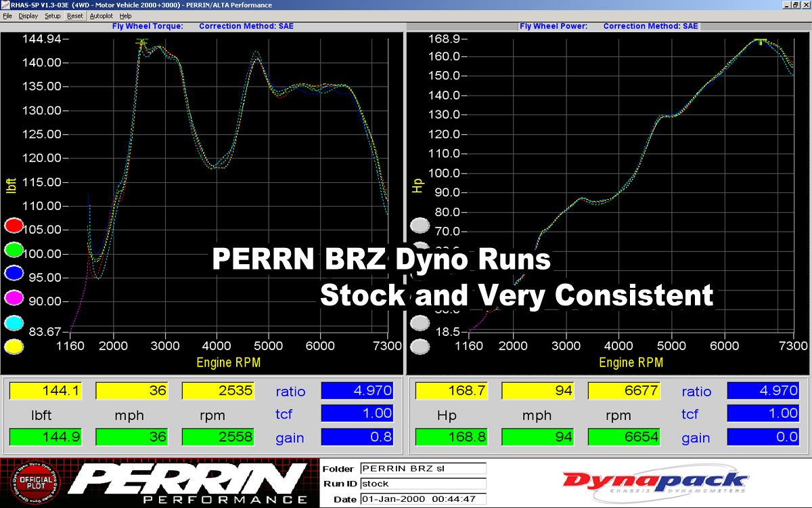The width and height of the screenshot is (812, 508).
Task: Toggle the blue run trace on torque chart
Action: coord(14,274)
